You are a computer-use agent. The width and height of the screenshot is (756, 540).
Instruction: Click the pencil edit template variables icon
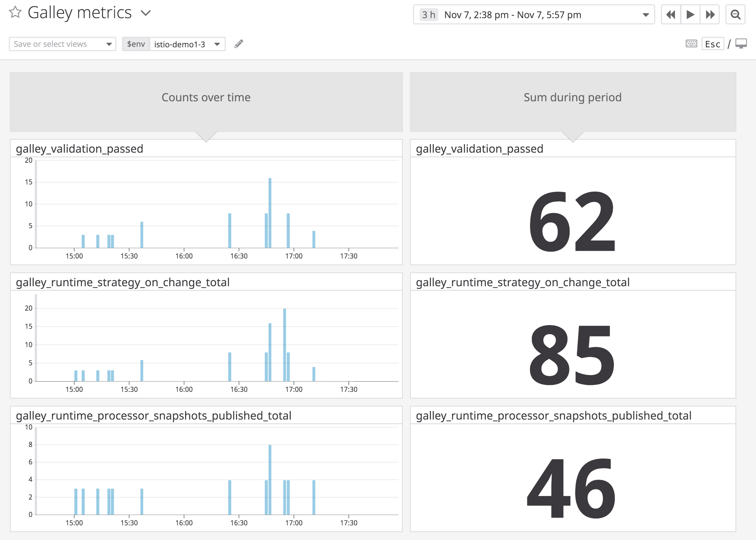point(239,44)
